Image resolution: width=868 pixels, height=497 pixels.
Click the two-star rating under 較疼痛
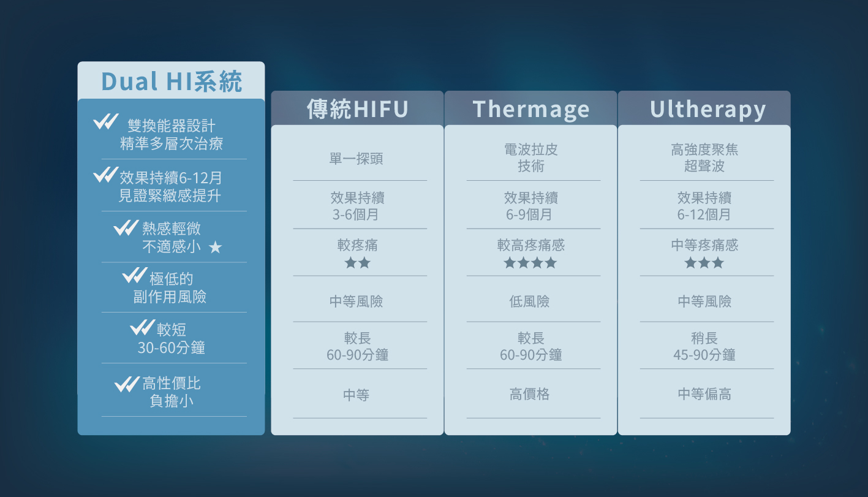click(x=357, y=263)
